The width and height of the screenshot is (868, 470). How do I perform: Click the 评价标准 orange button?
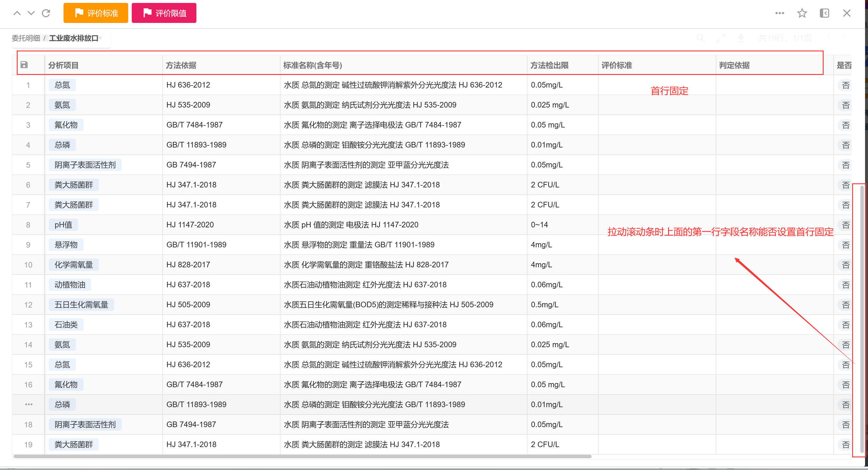tap(96, 13)
